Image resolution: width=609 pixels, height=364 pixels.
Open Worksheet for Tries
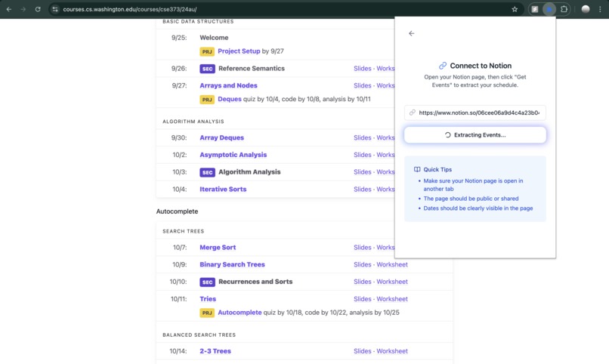click(392, 299)
